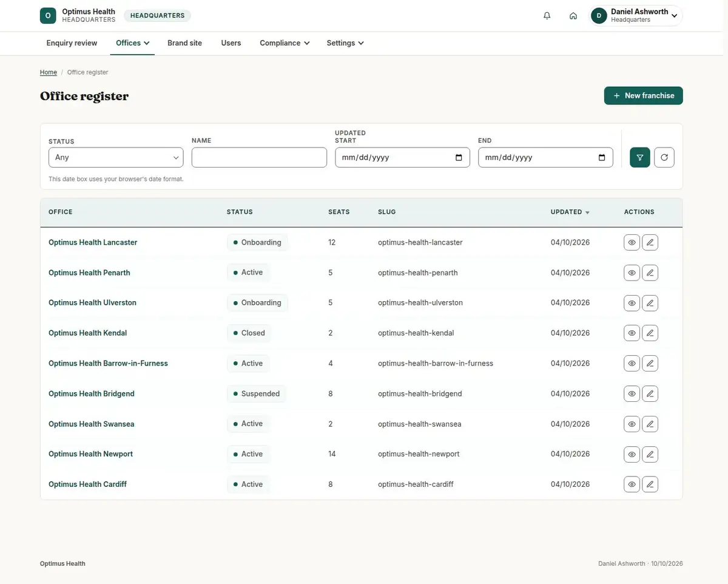The width and height of the screenshot is (728, 584).
Task: Expand the Settings menu
Action: click(345, 43)
